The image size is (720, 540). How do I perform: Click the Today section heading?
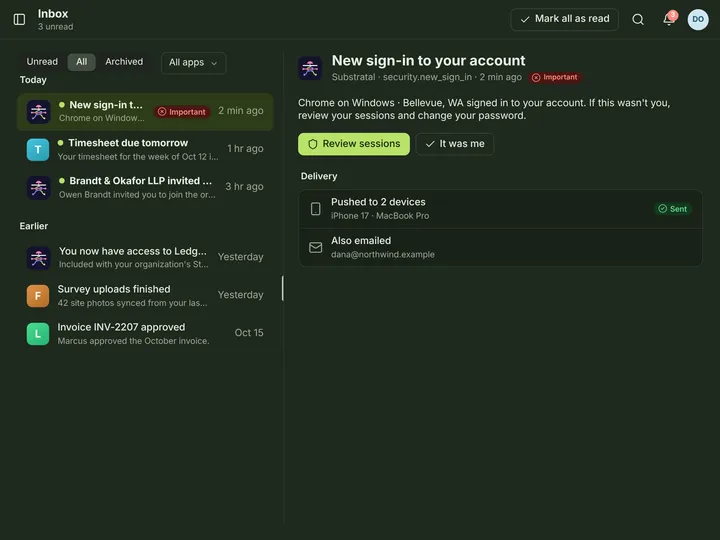pos(33,80)
